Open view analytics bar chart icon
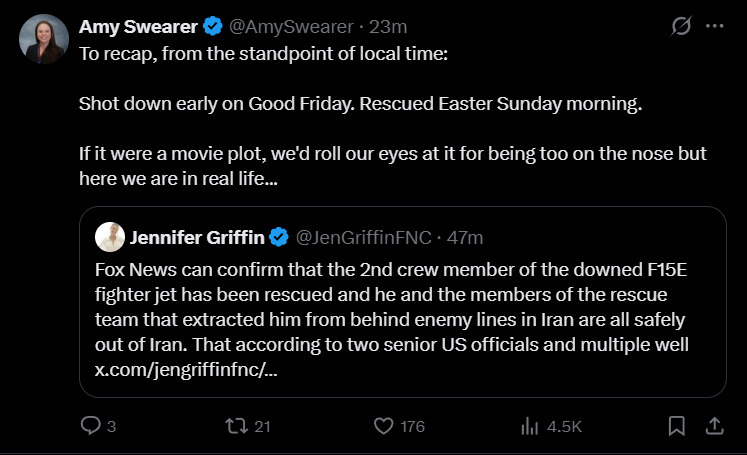The image size is (747, 455). pos(529,425)
